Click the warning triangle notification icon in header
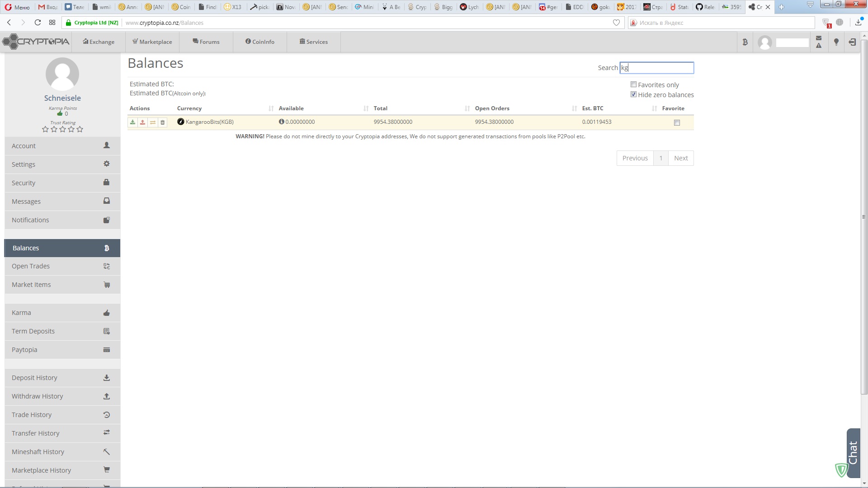Image resolution: width=868 pixels, height=488 pixels. [x=819, y=46]
